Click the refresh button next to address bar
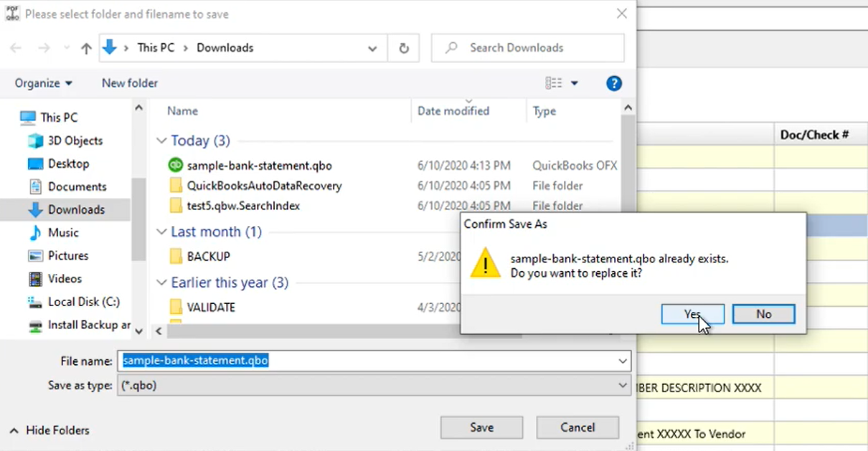Screen dimensions: 868x451 404,48
